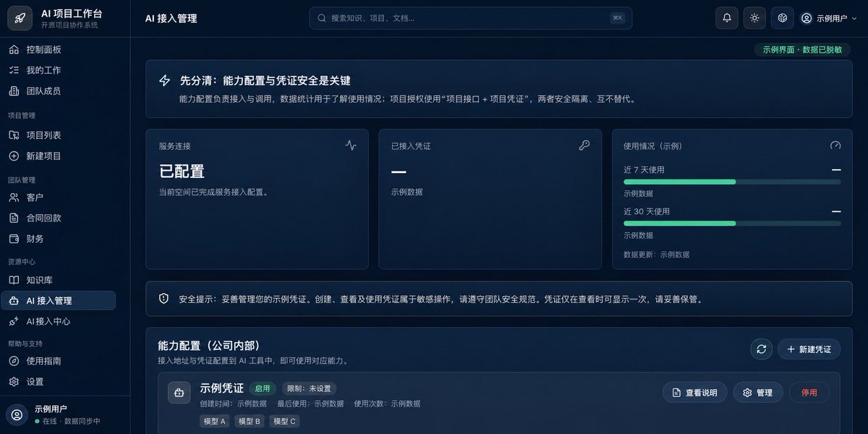Click 已配置 status text

pyautogui.click(x=182, y=171)
